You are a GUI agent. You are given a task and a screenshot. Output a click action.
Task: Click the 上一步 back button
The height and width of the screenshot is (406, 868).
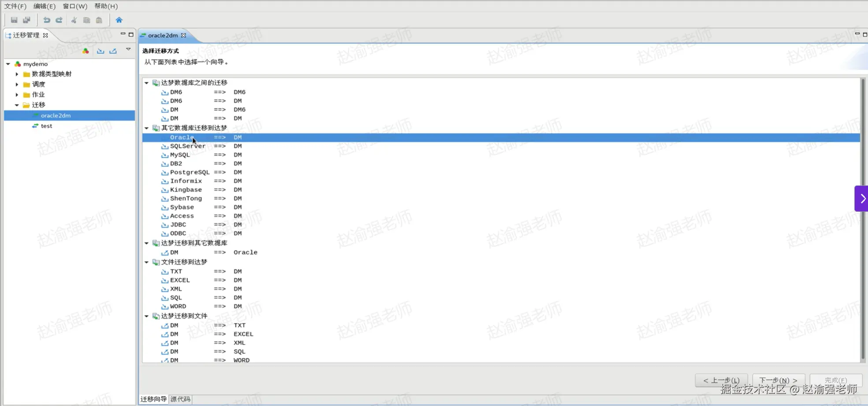[x=721, y=380]
